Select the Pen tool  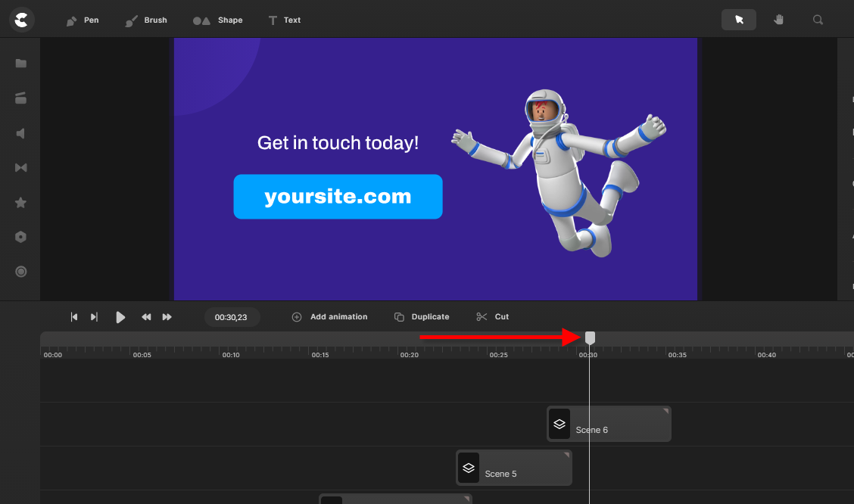[83, 20]
